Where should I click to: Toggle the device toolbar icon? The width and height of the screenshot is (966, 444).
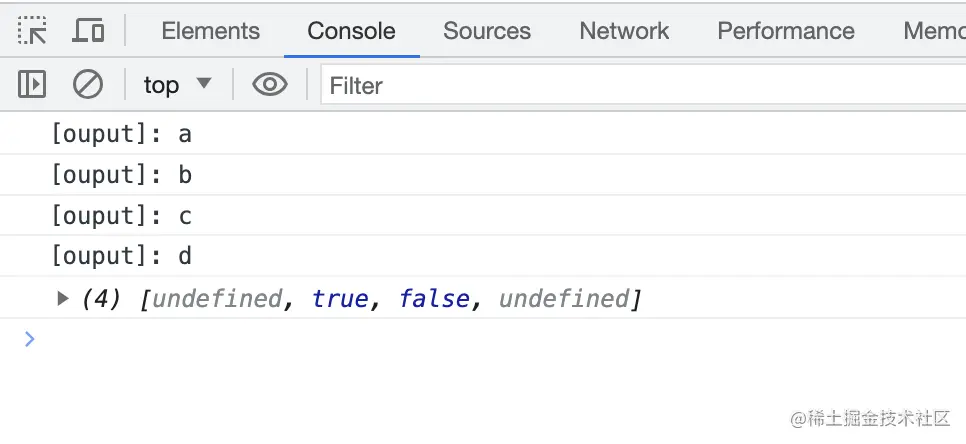pos(88,31)
